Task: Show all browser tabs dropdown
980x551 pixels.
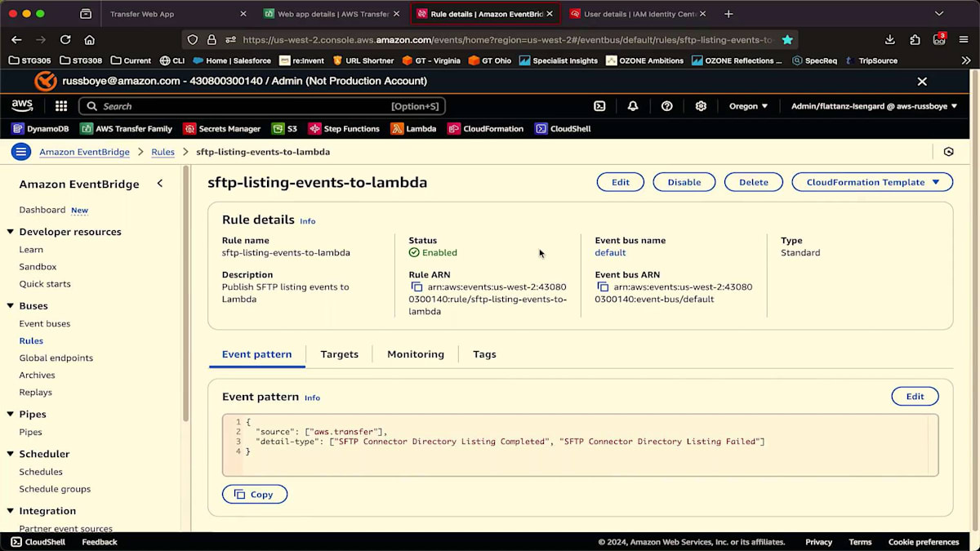Action: 939,14
